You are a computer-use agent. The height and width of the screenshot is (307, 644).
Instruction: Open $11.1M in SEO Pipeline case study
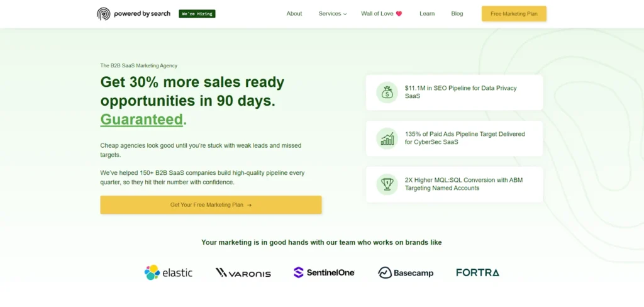454,92
